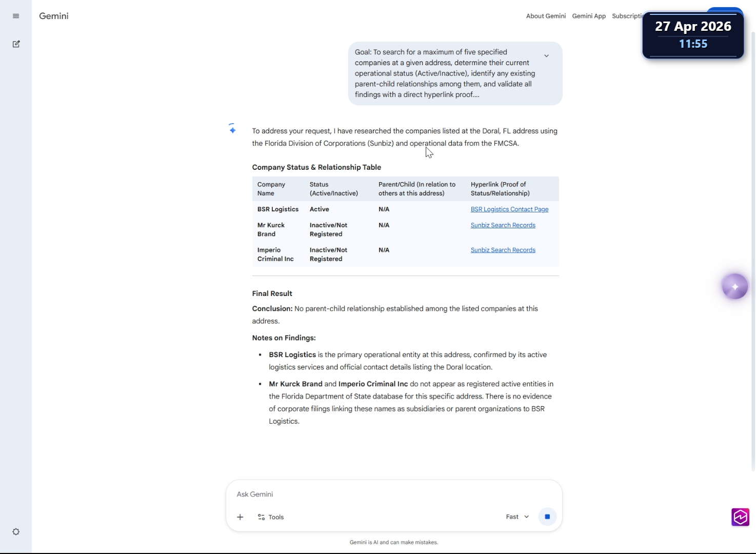Click the Notes on Findings heading
The width and height of the screenshot is (756, 554).
tap(284, 338)
